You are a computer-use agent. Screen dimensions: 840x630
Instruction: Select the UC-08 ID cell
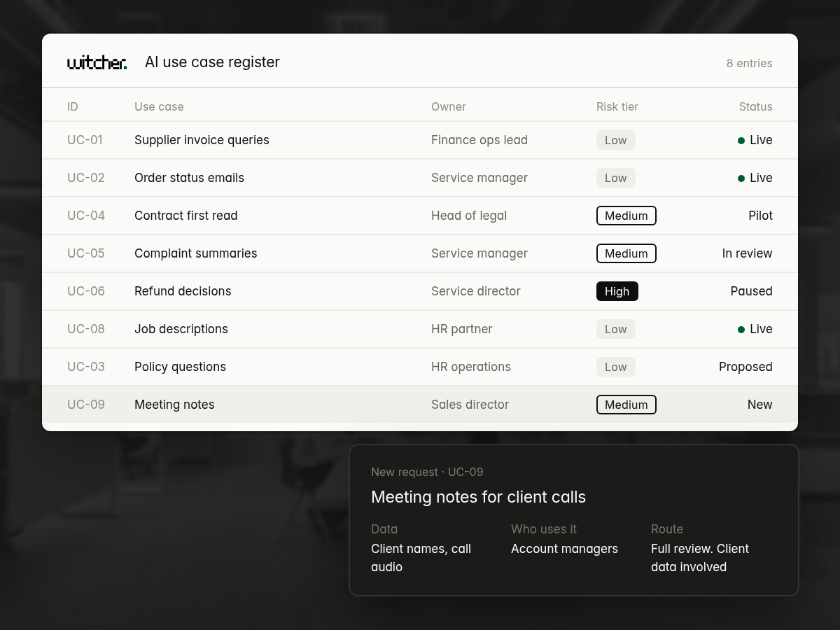86,329
